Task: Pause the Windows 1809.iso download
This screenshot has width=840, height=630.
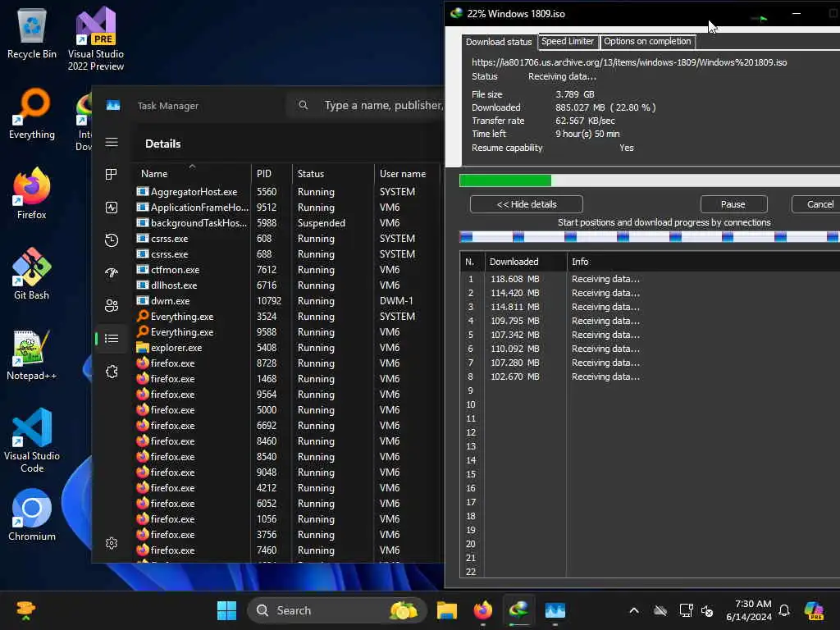Action: coord(733,204)
